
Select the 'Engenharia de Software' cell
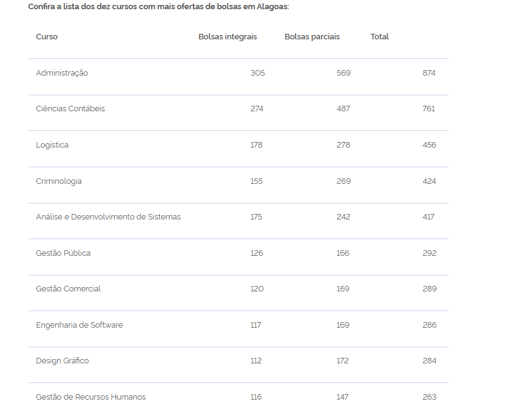(x=79, y=325)
